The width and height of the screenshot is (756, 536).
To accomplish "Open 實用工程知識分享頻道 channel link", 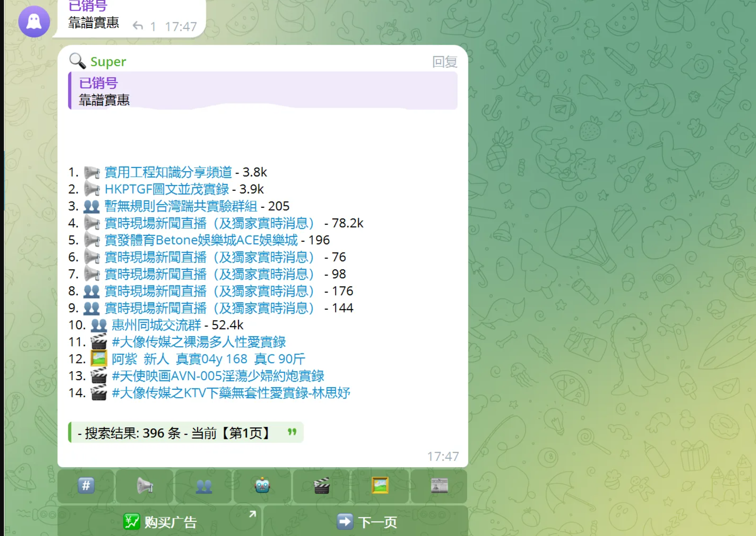I will [x=168, y=172].
